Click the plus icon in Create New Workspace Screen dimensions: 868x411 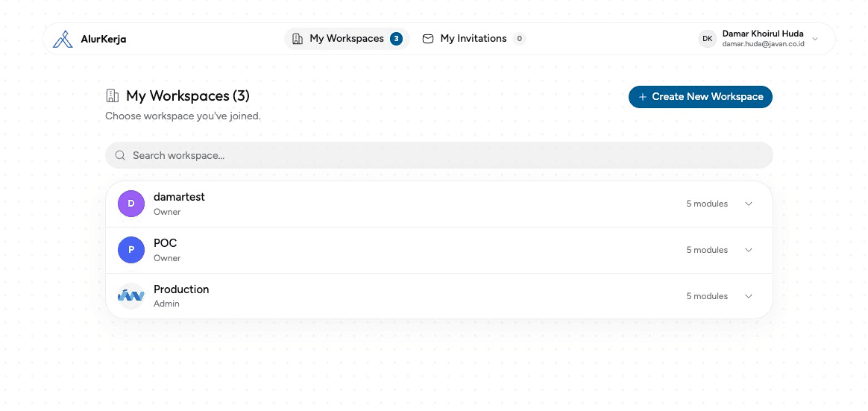coord(643,97)
